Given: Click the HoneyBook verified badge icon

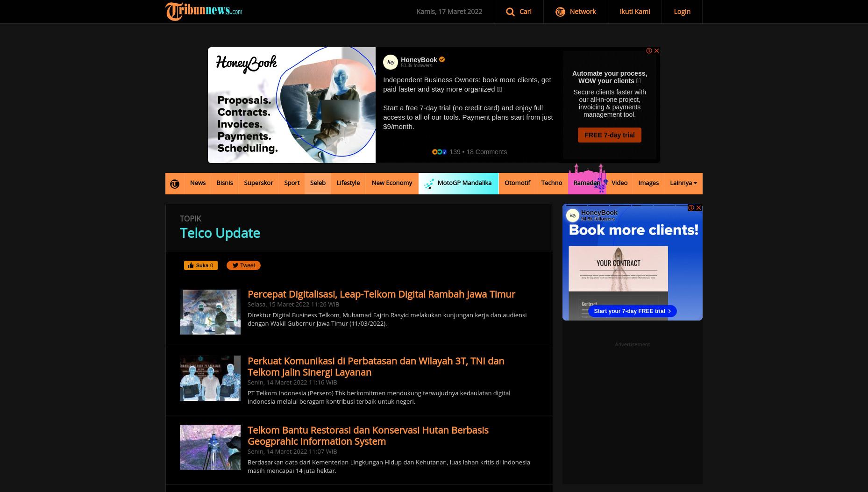Looking at the screenshot, I should point(442,59).
